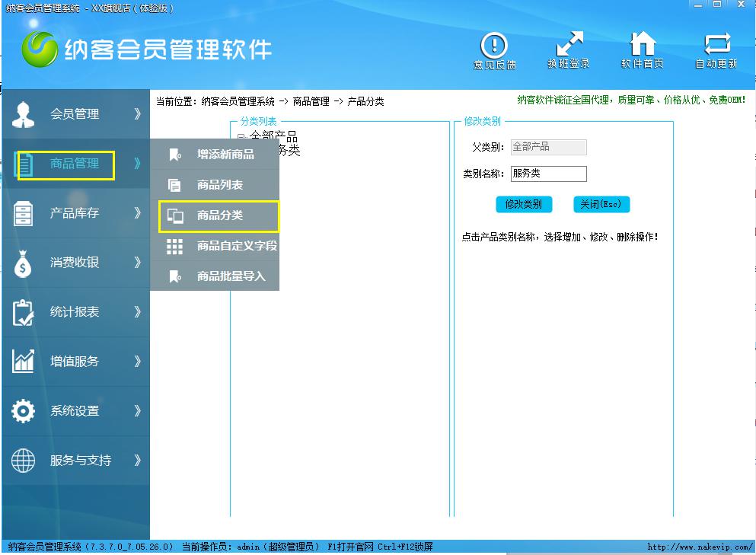Click the 换班登录 shift login icon

point(569,45)
